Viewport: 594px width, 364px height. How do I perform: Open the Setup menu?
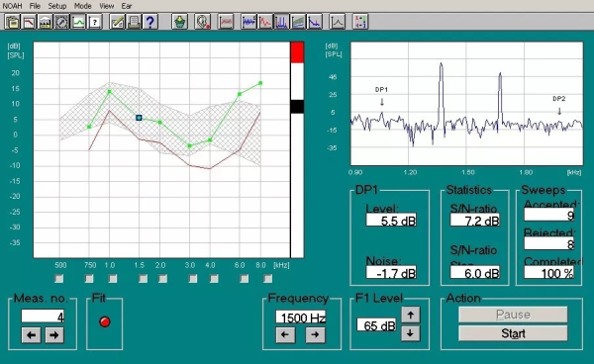click(x=57, y=6)
